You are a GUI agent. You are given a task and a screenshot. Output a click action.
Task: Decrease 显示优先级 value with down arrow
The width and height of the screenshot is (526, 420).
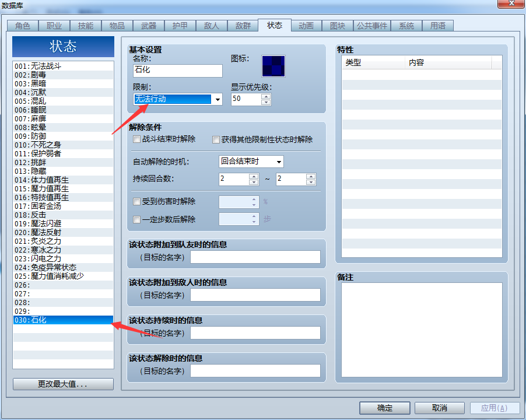coord(266,102)
